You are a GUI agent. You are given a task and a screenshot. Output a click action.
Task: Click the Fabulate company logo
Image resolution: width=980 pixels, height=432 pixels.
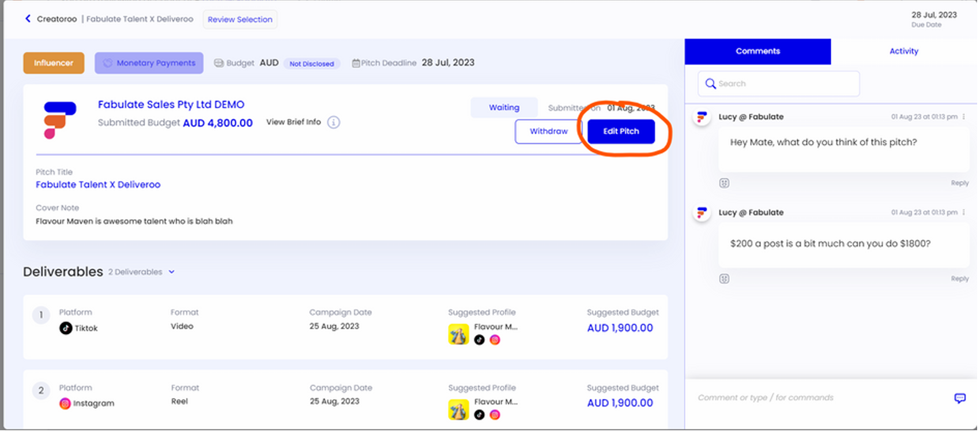coord(60,120)
